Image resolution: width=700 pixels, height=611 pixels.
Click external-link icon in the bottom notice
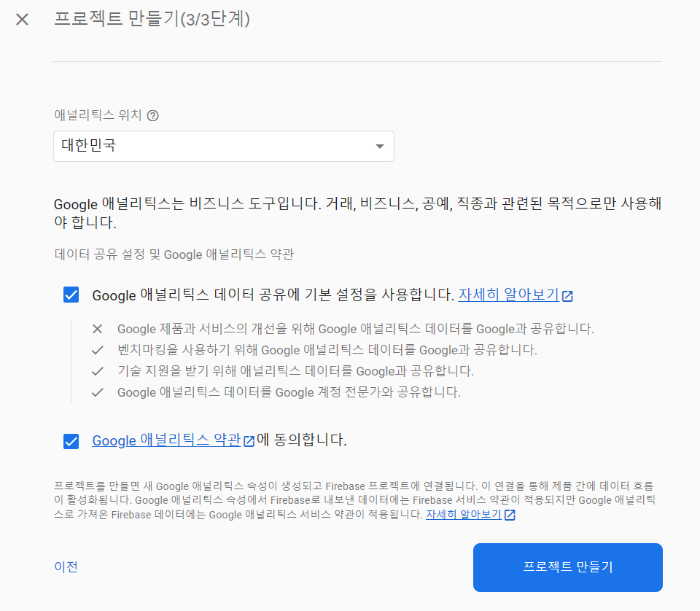(x=510, y=515)
